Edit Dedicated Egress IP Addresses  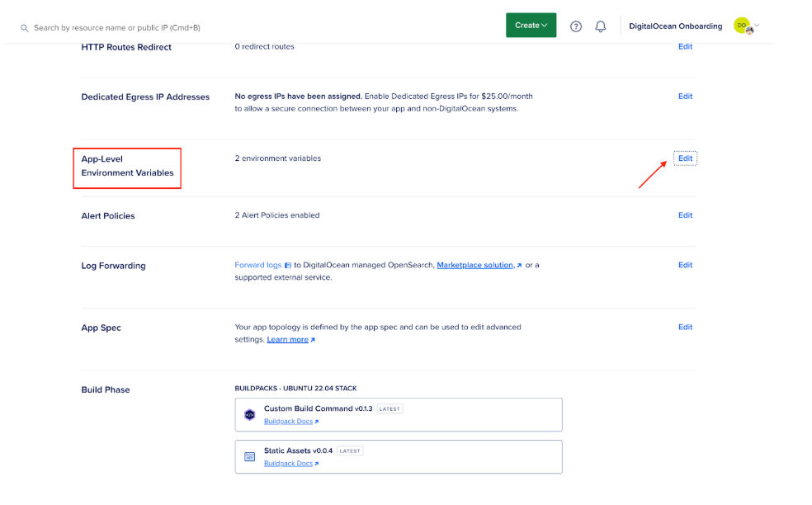point(685,97)
